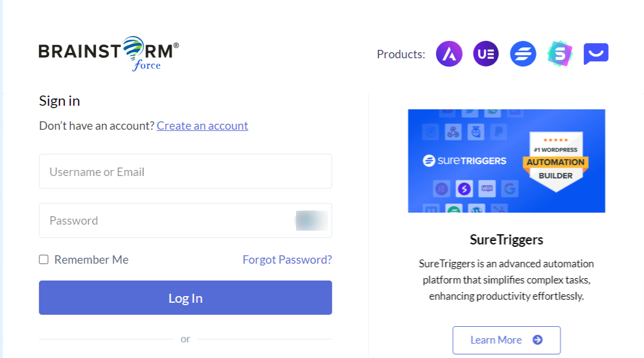Click the SureTriggers logo in banner

(x=464, y=161)
